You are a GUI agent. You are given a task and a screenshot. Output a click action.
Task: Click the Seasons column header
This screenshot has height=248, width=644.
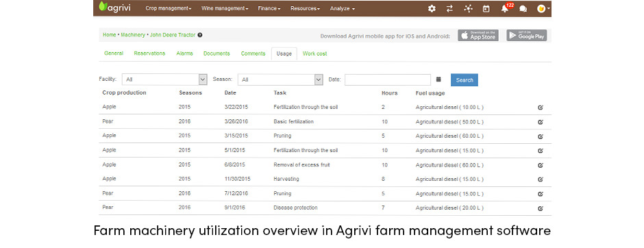tap(190, 92)
